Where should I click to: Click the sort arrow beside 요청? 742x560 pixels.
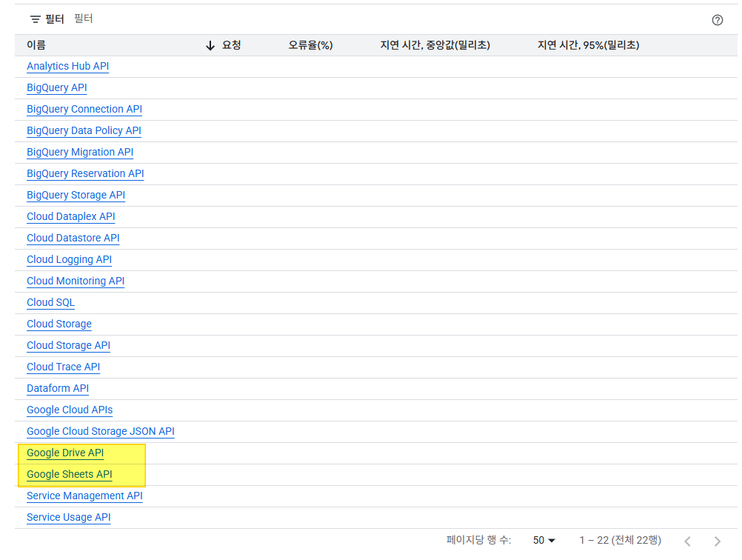[210, 45]
